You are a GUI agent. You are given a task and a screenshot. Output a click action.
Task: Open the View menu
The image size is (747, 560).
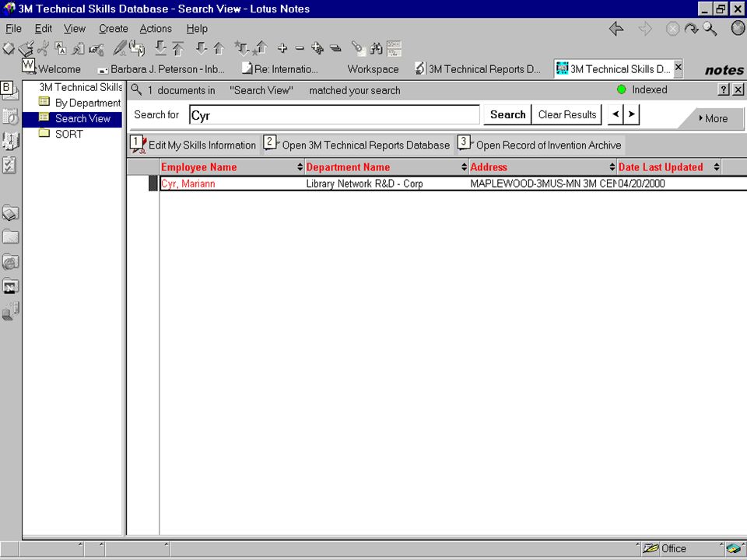point(75,29)
